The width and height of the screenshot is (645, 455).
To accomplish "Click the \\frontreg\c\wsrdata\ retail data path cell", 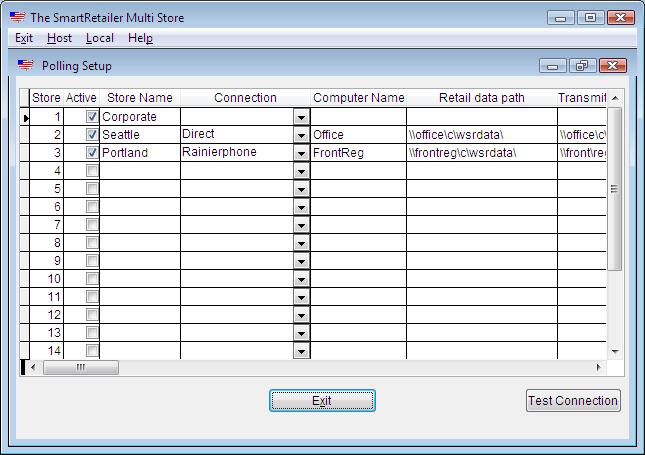I will point(482,153).
